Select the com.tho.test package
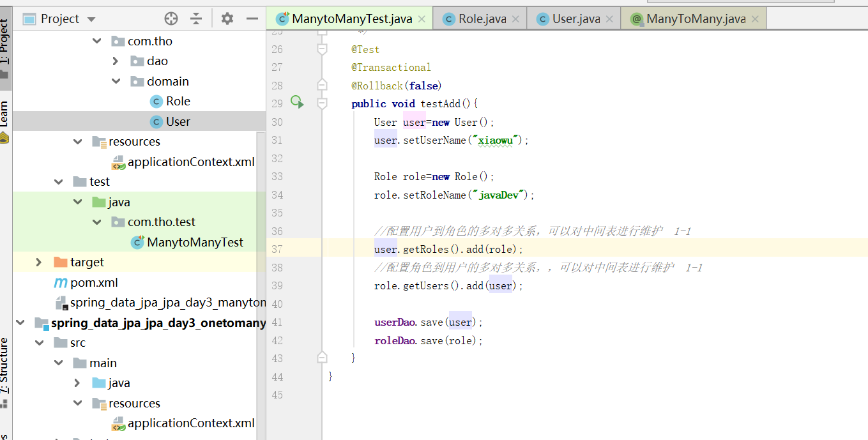This screenshot has width=868, height=440. (x=153, y=222)
